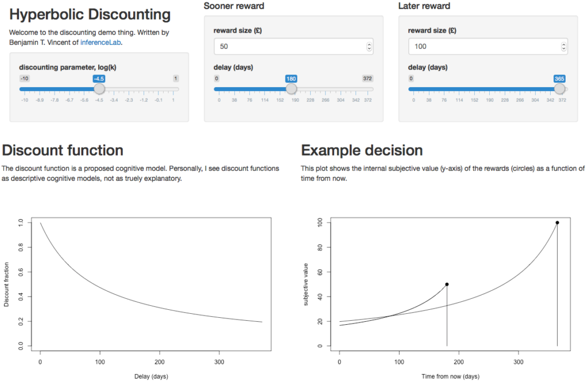Set the later delay slider track at 228
Image resolution: width=588 pixels, height=389 pixels.
[x=505, y=89]
